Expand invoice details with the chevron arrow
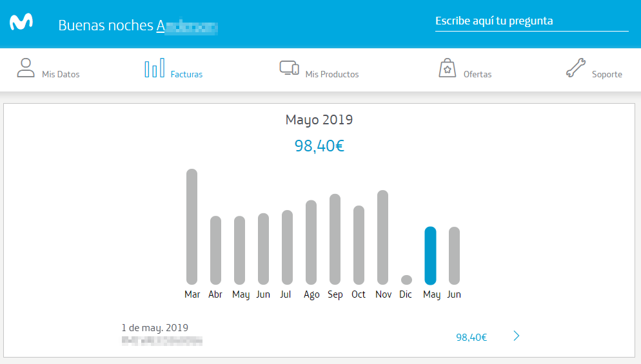The height and width of the screenshot is (364, 641). coord(516,336)
